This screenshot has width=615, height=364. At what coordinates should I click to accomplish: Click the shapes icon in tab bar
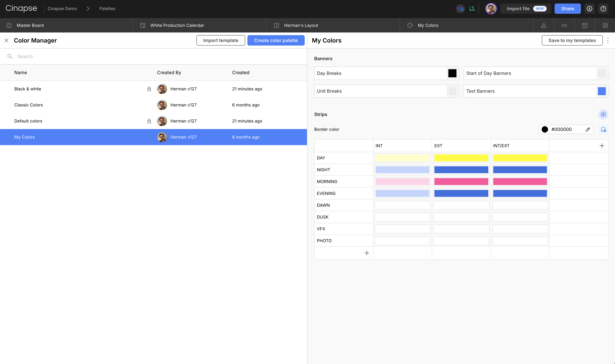click(x=544, y=25)
